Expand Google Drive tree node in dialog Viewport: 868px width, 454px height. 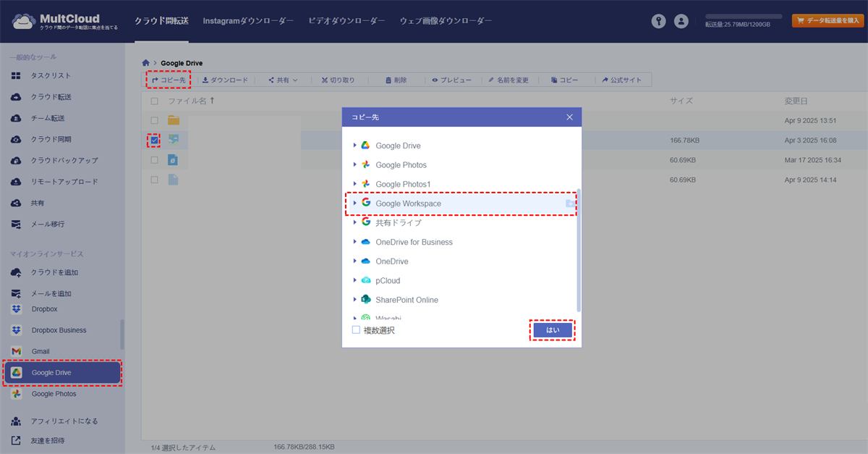pos(354,146)
